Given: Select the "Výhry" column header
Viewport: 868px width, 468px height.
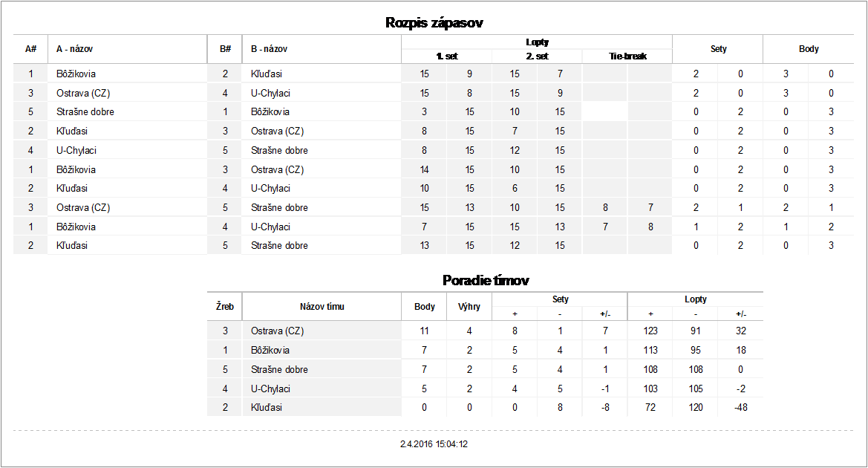Looking at the screenshot, I should coord(469,306).
